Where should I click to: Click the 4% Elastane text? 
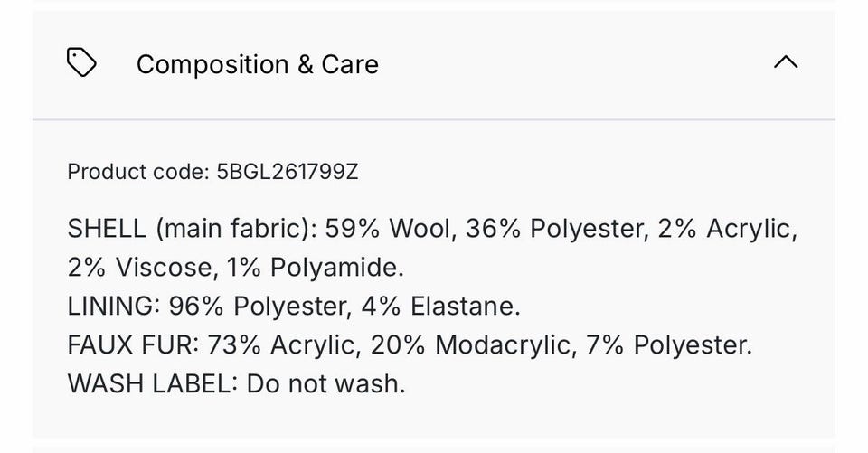click(440, 307)
